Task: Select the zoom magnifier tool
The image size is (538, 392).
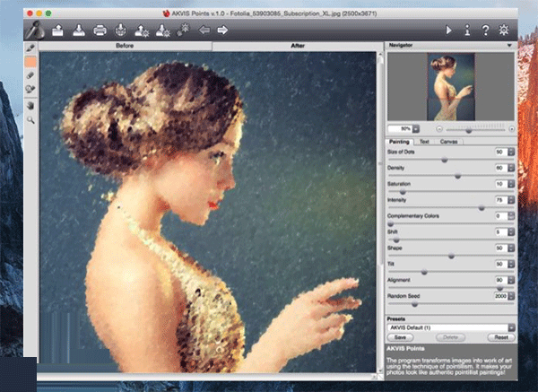Action: (x=31, y=118)
